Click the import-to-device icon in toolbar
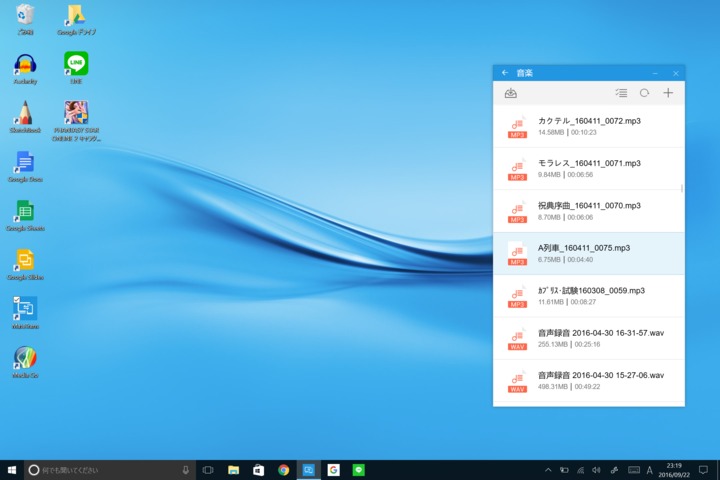The image size is (720, 480). click(511, 93)
